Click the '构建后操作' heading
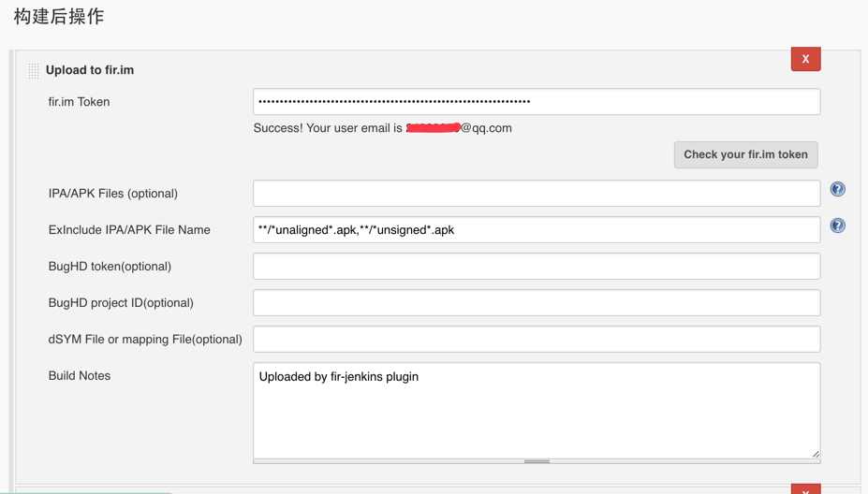 pyautogui.click(x=59, y=16)
